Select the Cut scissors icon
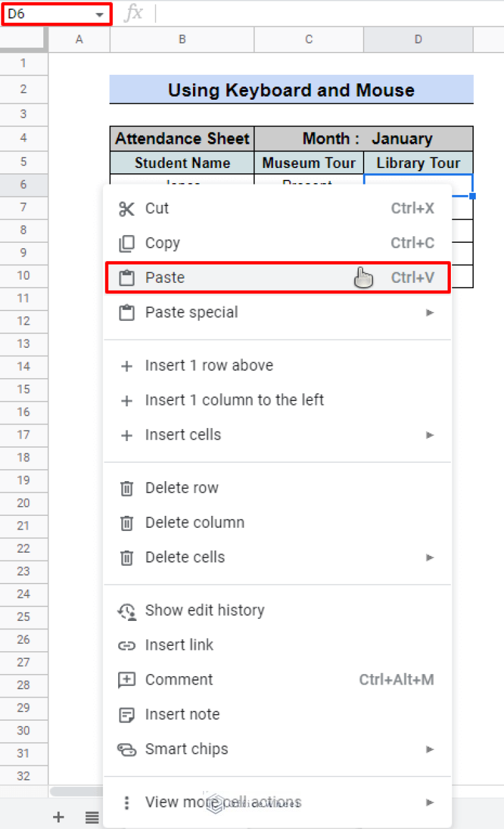 point(127,208)
